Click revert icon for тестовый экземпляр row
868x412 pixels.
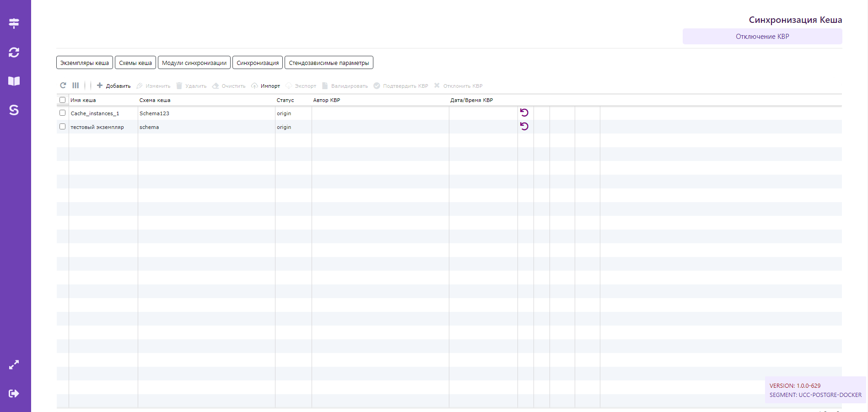click(524, 126)
